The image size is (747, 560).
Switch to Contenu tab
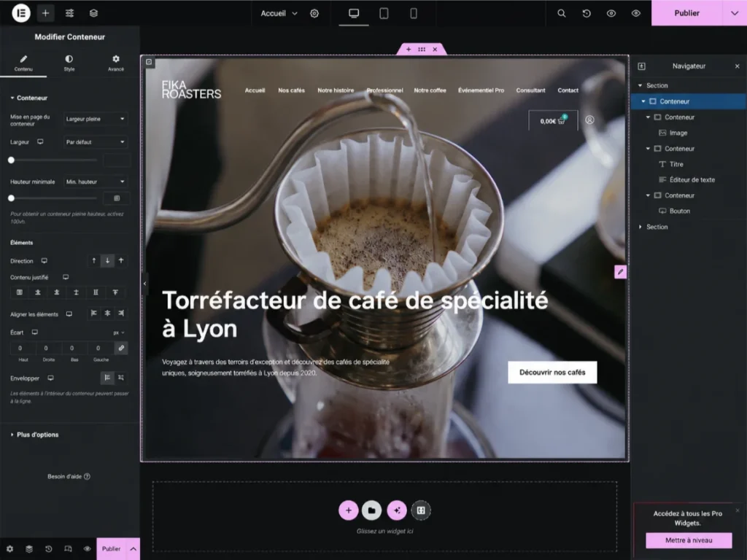tap(23, 63)
